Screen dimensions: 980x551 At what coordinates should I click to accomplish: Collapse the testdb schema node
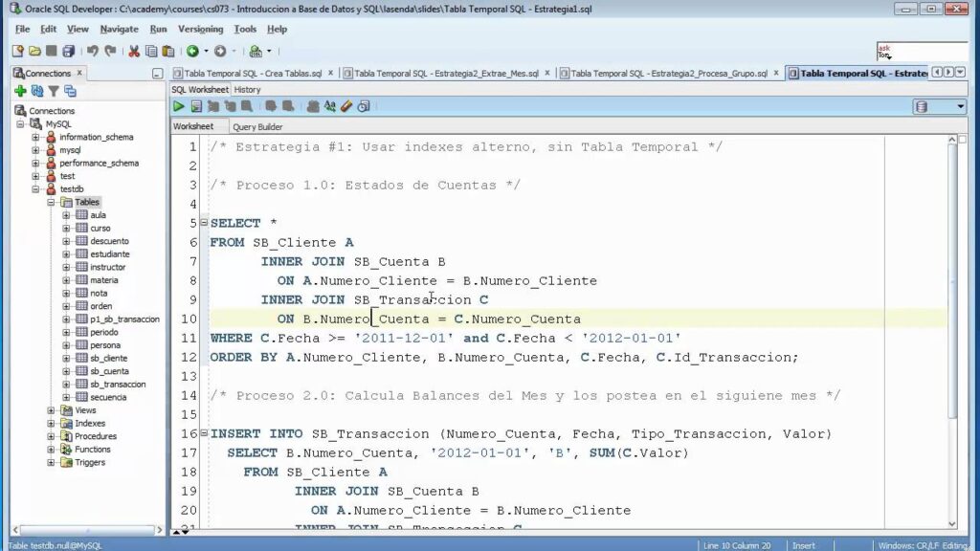click(x=35, y=188)
